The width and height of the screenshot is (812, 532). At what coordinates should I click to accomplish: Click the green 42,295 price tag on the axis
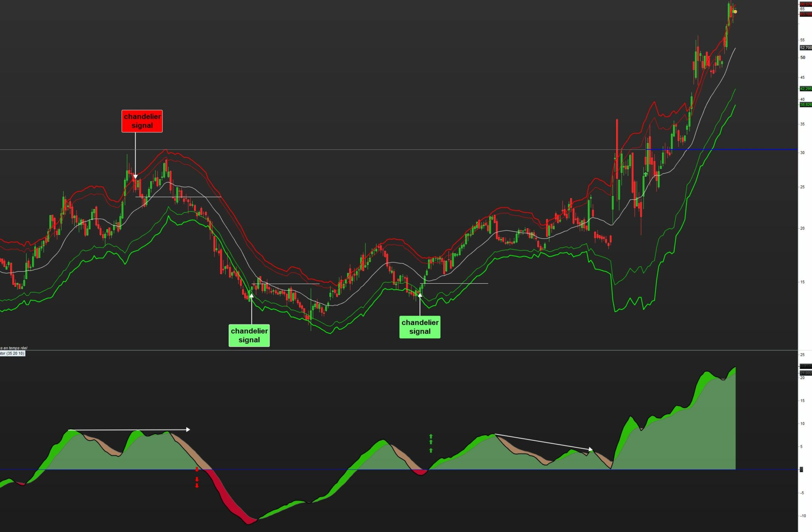pyautogui.click(x=805, y=89)
